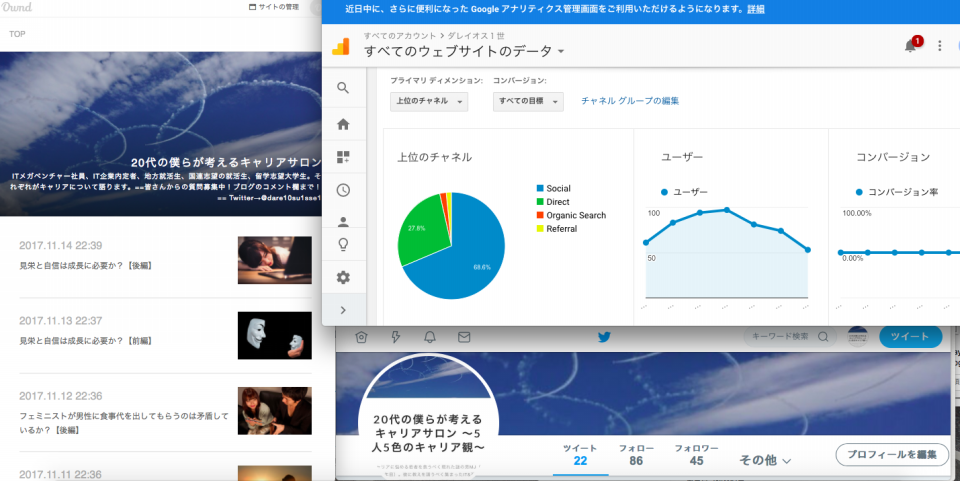The height and width of the screenshot is (481, 960).
Task: Click the Twitter キーワード検索 search field
Action: tap(789, 337)
